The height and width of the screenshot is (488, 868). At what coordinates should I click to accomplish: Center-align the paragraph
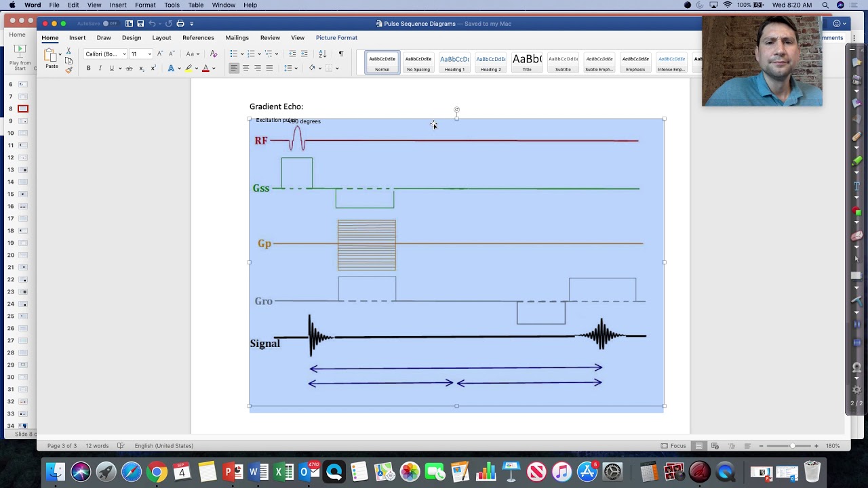[245, 68]
